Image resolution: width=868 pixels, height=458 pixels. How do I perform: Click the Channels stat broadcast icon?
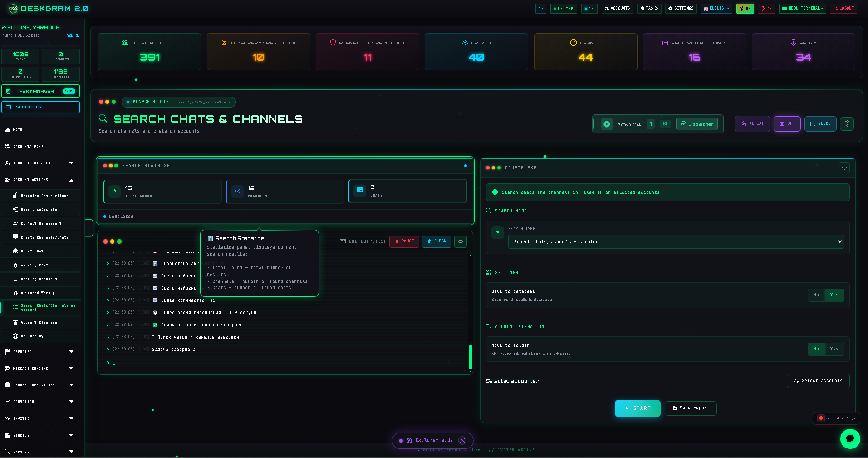tap(237, 192)
